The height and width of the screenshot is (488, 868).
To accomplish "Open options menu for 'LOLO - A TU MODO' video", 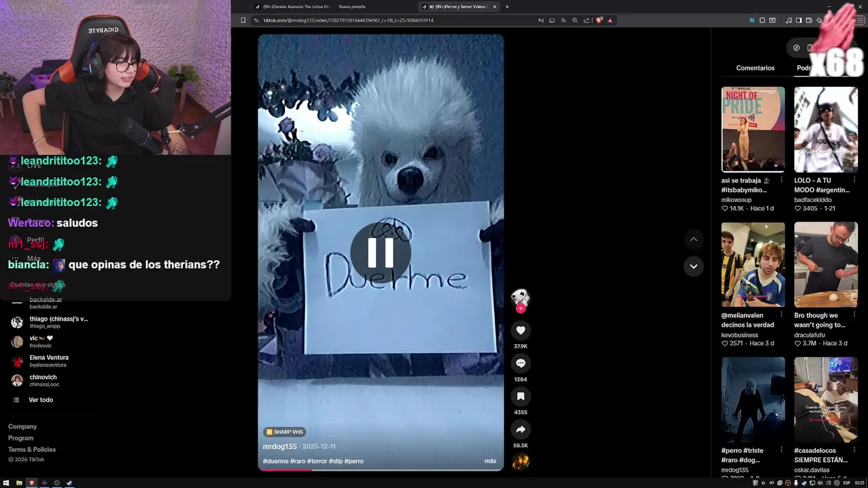I will pyautogui.click(x=854, y=180).
